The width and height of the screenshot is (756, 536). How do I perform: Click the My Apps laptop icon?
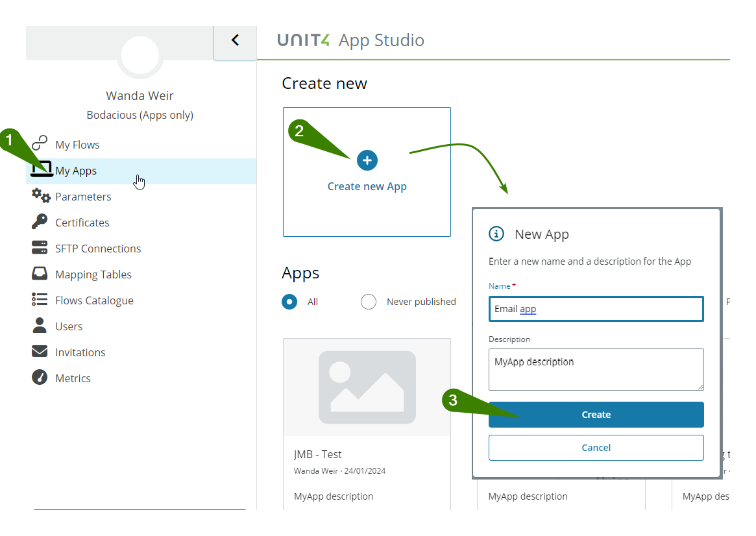(x=41, y=170)
